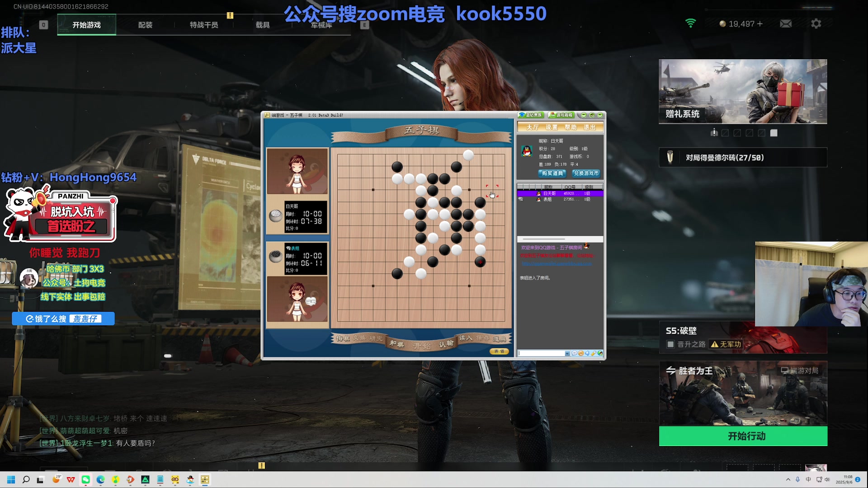This screenshot has width=868, height=488.
Task: Click the bottom player's avatar portrait
Action: click(x=297, y=299)
